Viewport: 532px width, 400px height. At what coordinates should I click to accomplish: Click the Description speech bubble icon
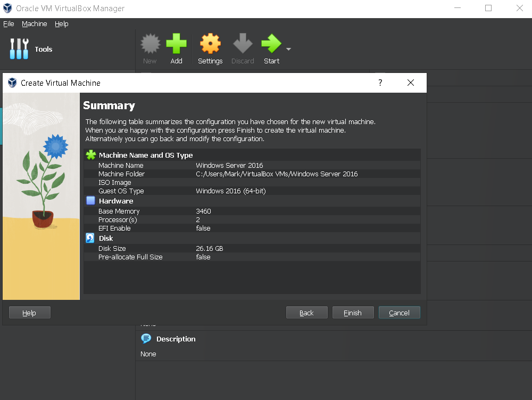[x=146, y=339]
